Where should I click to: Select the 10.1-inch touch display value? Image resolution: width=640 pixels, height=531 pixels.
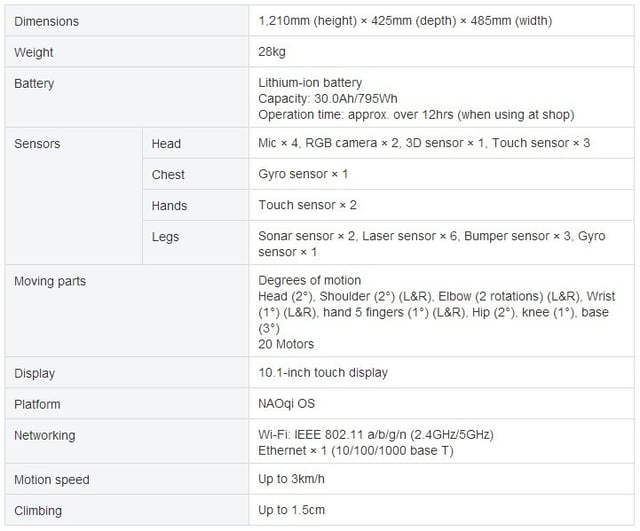point(323,373)
